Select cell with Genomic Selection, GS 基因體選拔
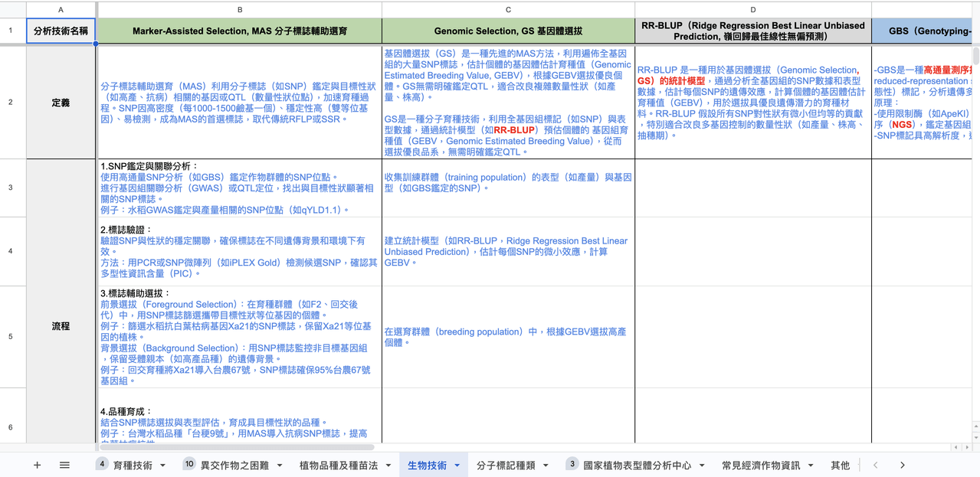Image resolution: width=980 pixels, height=477 pixels. point(508,31)
